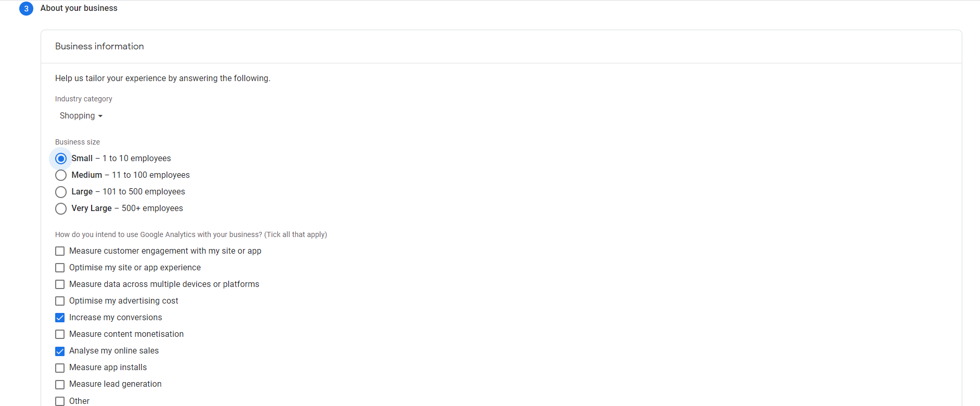Tick Measure app installs
Screen dimensions: 980x406
60,368
